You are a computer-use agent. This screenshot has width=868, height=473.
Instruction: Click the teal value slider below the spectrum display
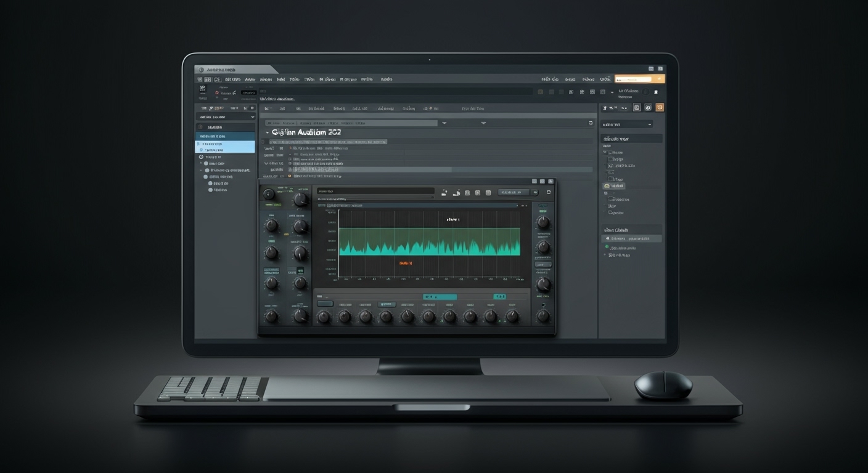(x=439, y=296)
